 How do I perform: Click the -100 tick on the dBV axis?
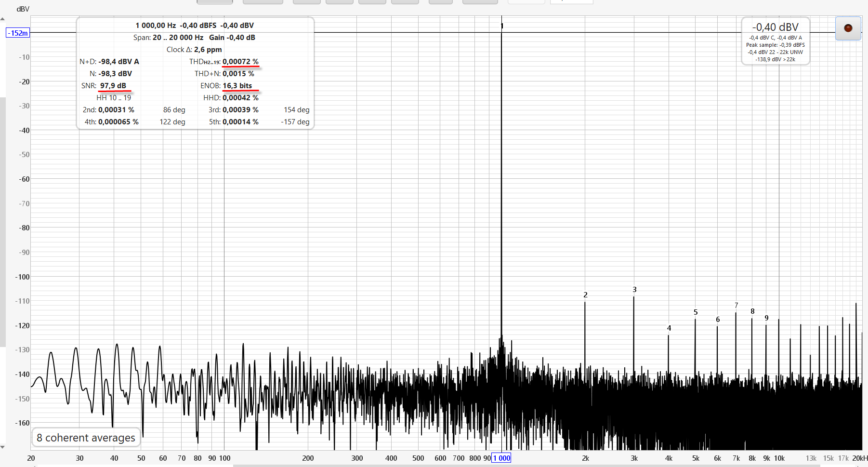(22, 277)
